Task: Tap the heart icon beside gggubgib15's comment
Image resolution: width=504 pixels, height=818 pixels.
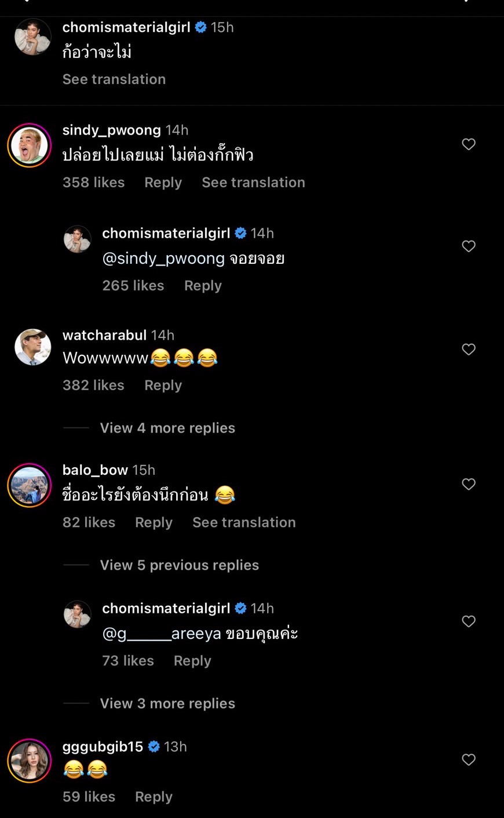Action: (469, 759)
